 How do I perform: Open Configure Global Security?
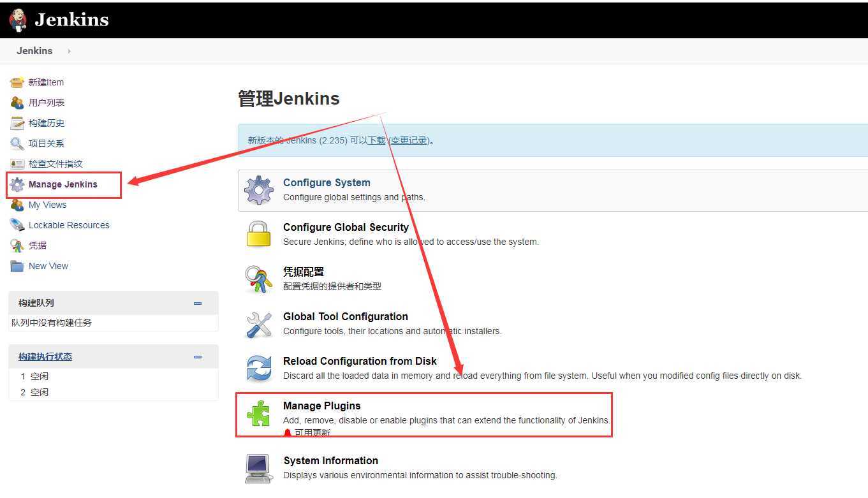pos(346,227)
